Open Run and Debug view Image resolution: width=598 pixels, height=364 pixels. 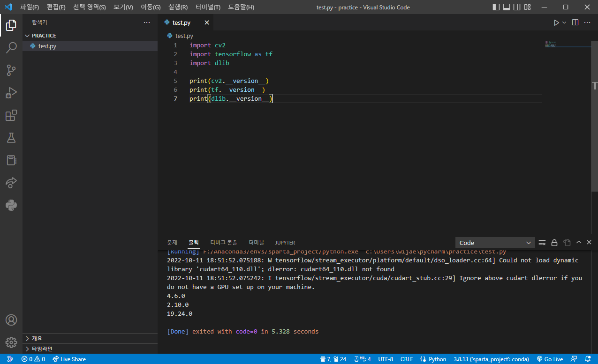click(11, 93)
